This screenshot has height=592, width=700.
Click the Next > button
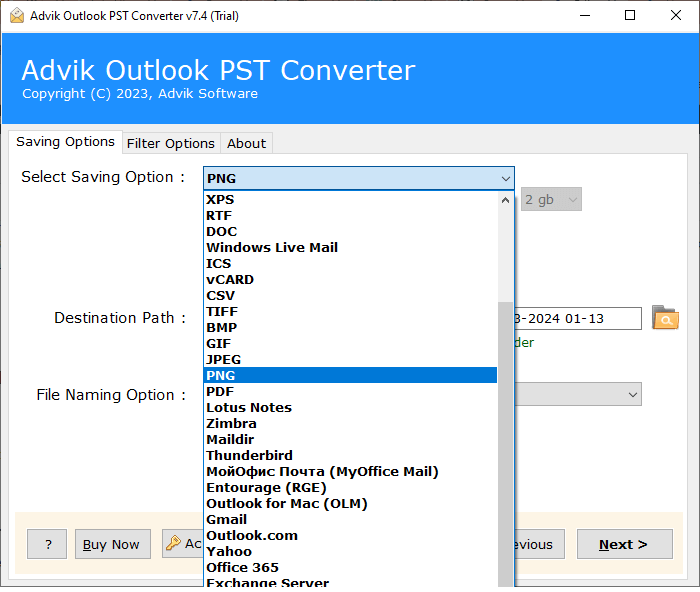(x=625, y=544)
